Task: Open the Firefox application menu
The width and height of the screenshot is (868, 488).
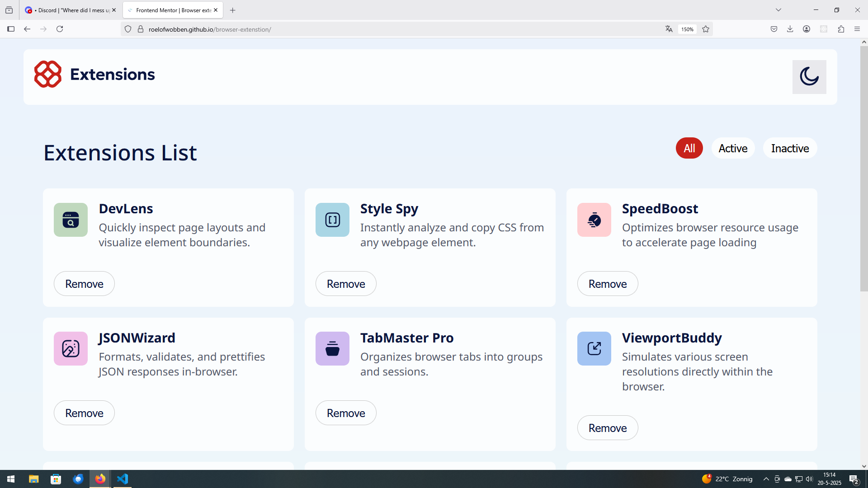Action: tap(857, 29)
